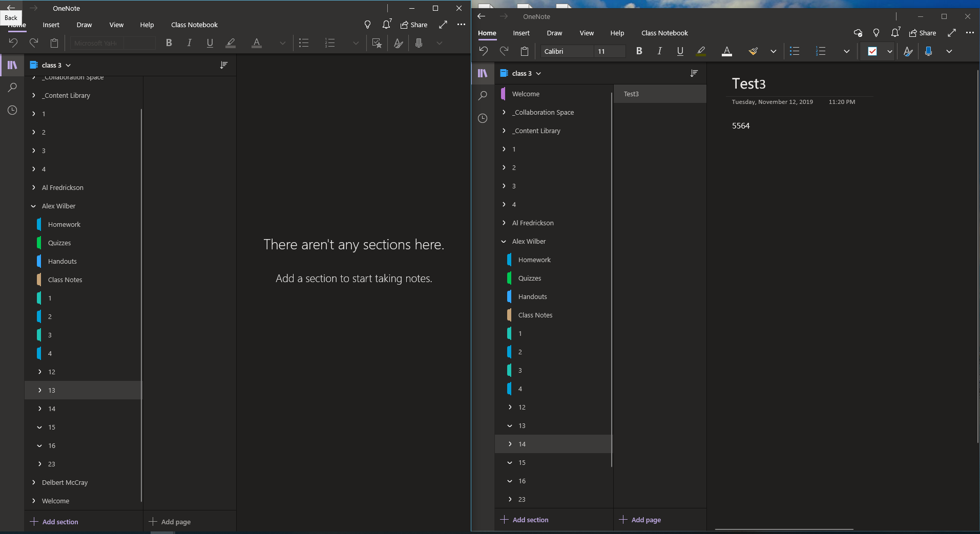Click Dictate microphone icon in right window
Viewport: 980px width, 534px height.
click(928, 51)
